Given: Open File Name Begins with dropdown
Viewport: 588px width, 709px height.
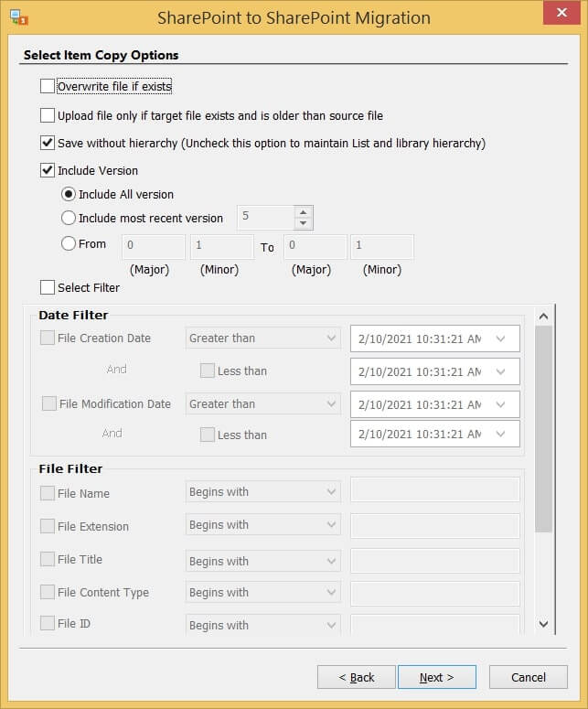Looking at the screenshot, I should tap(263, 491).
